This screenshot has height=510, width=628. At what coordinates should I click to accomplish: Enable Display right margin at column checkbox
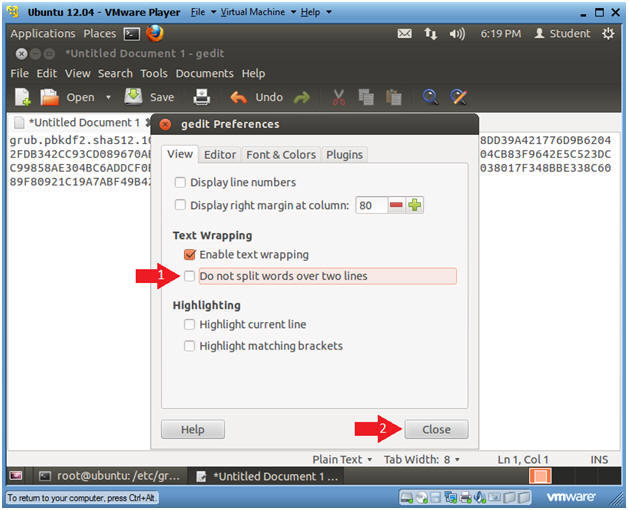point(180,205)
